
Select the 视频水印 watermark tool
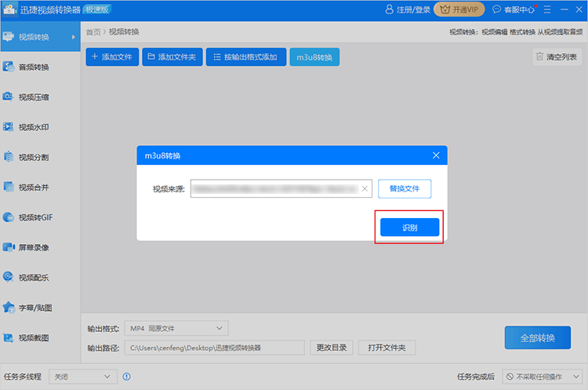(x=33, y=127)
